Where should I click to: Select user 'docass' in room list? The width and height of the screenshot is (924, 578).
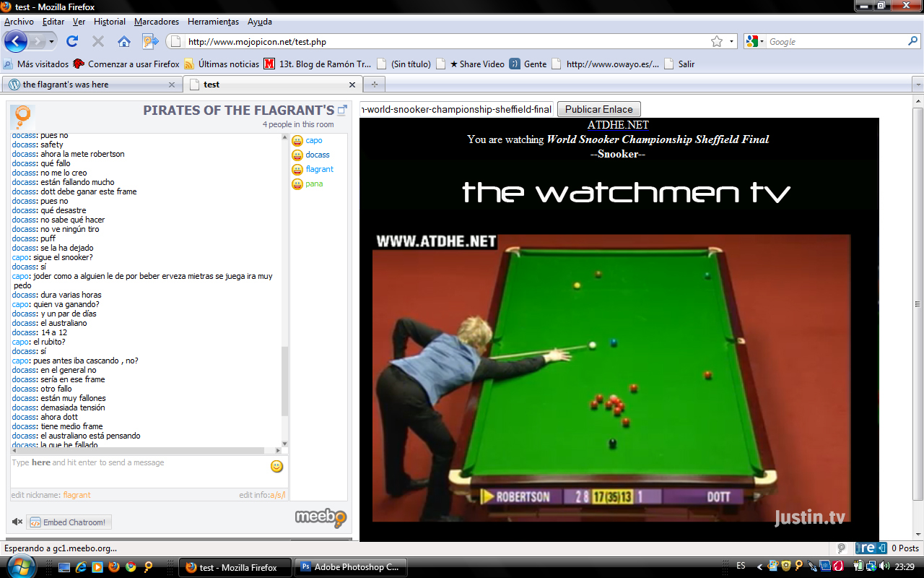[x=317, y=155]
